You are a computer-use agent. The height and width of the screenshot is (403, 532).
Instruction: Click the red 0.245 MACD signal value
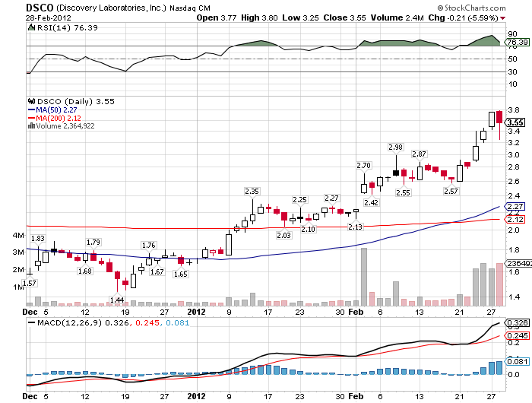point(147,322)
